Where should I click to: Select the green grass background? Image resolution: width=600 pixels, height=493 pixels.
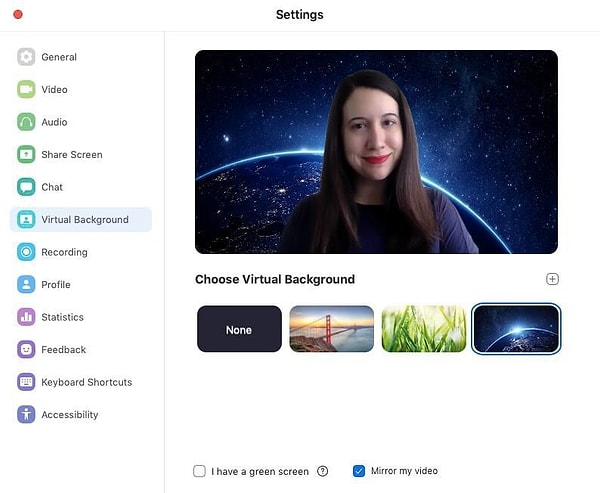424,329
